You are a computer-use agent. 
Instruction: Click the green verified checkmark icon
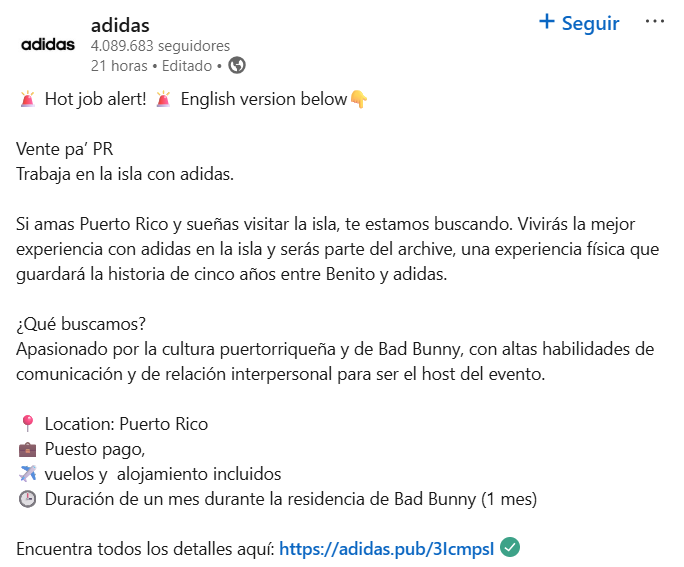tap(510, 547)
